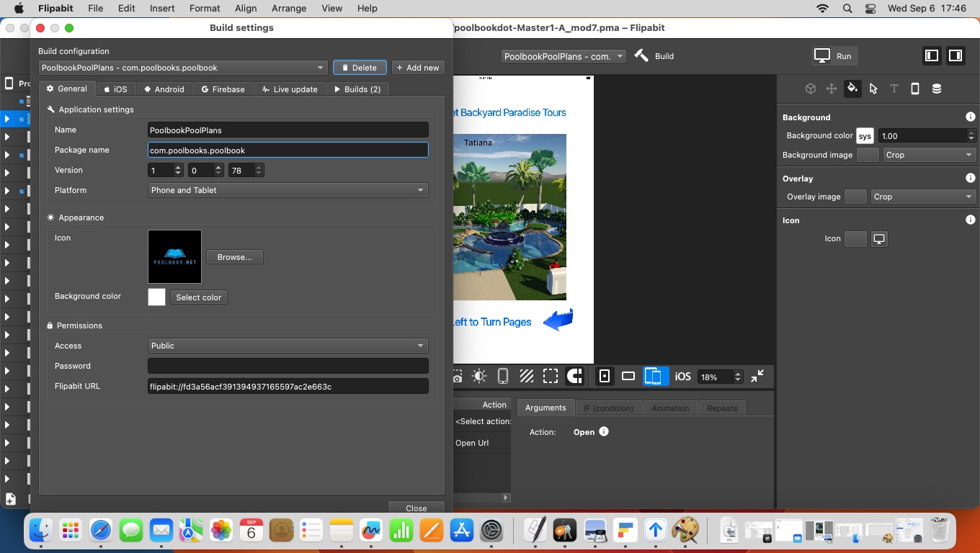Open the Access Public dropdown

pos(288,346)
